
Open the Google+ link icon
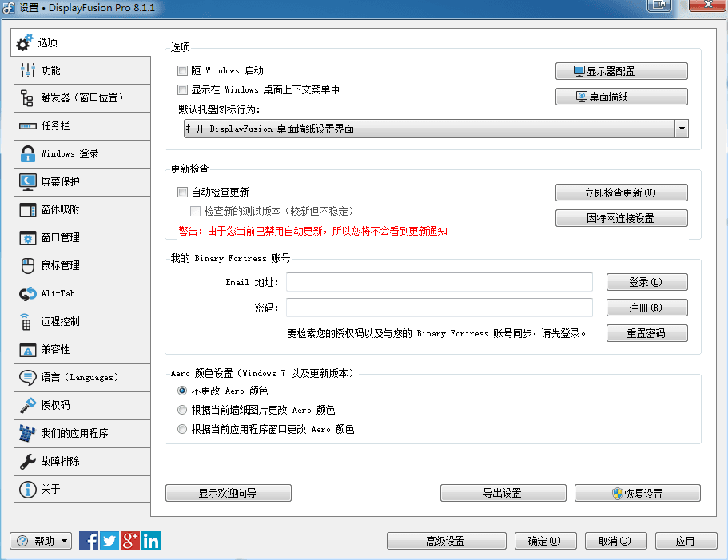[x=130, y=541]
